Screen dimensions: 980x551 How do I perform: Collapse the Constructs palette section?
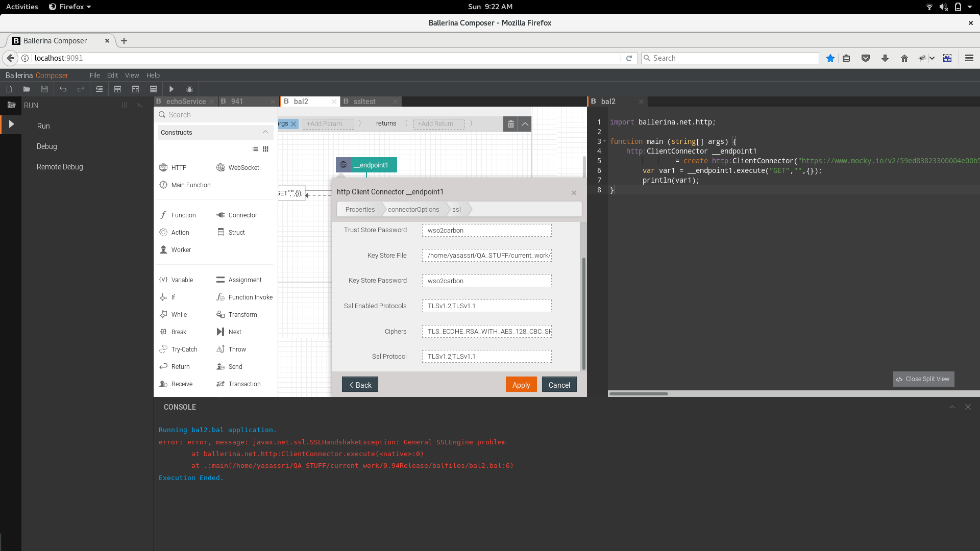265,132
